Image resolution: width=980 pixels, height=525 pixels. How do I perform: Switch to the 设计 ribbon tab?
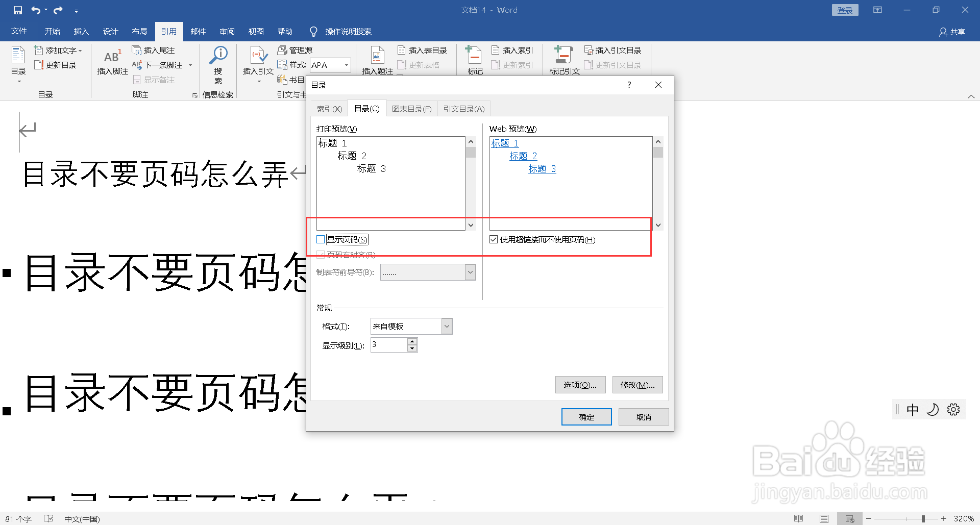pos(110,31)
